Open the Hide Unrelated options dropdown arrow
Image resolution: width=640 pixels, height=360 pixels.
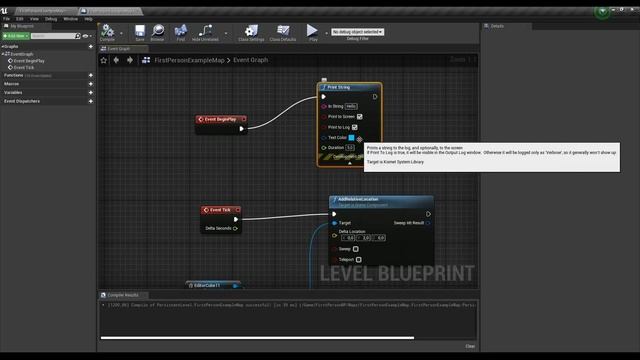[x=226, y=33]
